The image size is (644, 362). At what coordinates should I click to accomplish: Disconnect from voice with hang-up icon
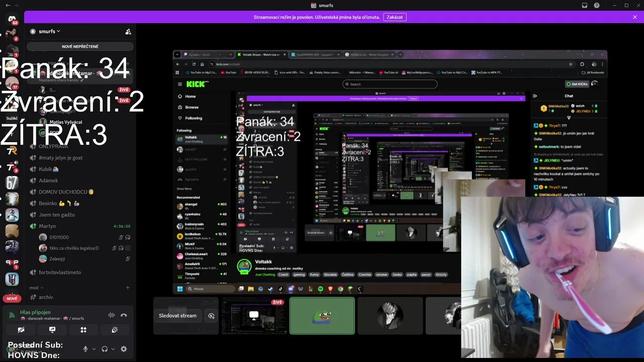pos(124,315)
